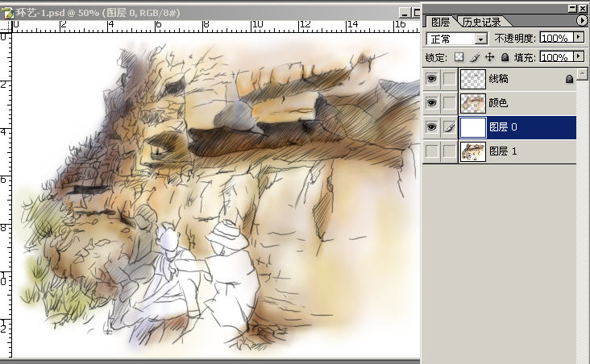Image resolution: width=590 pixels, height=364 pixels.
Task: Hide the 颜色 layer eye icon
Action: point(431,103)
